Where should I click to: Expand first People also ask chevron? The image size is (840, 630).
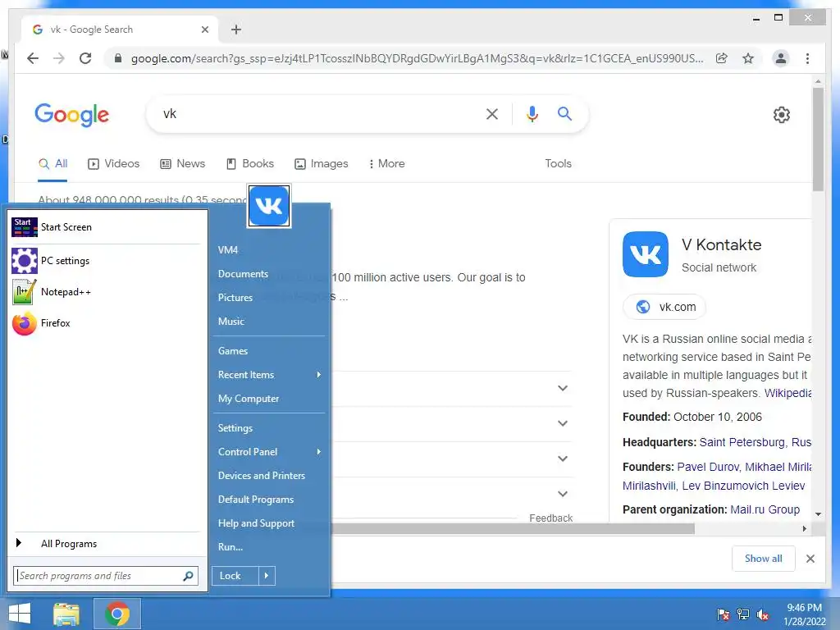563,388
